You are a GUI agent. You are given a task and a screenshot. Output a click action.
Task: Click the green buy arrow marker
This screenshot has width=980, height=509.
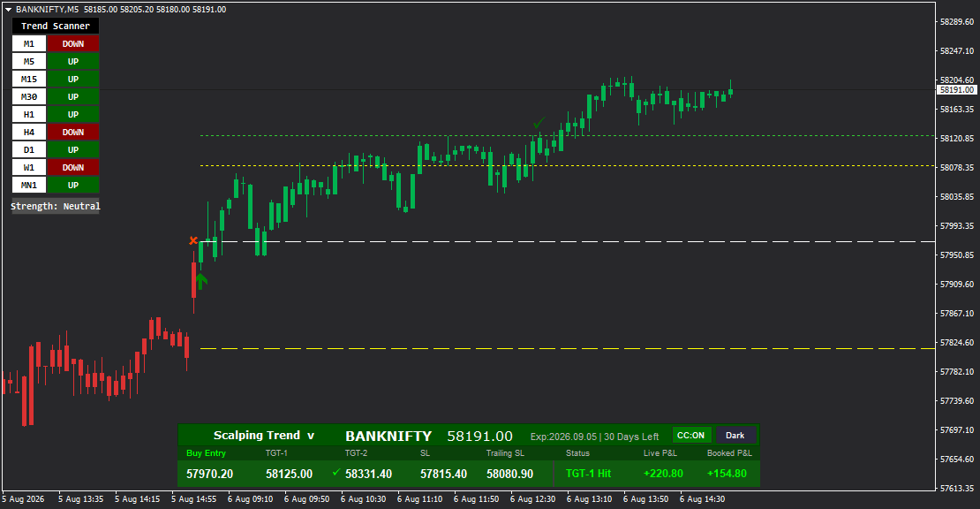[x=200, y=281]
